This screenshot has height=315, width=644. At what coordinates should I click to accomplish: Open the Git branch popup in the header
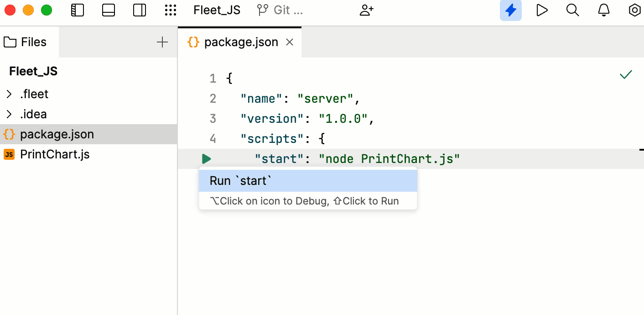(x=278, y=10)
